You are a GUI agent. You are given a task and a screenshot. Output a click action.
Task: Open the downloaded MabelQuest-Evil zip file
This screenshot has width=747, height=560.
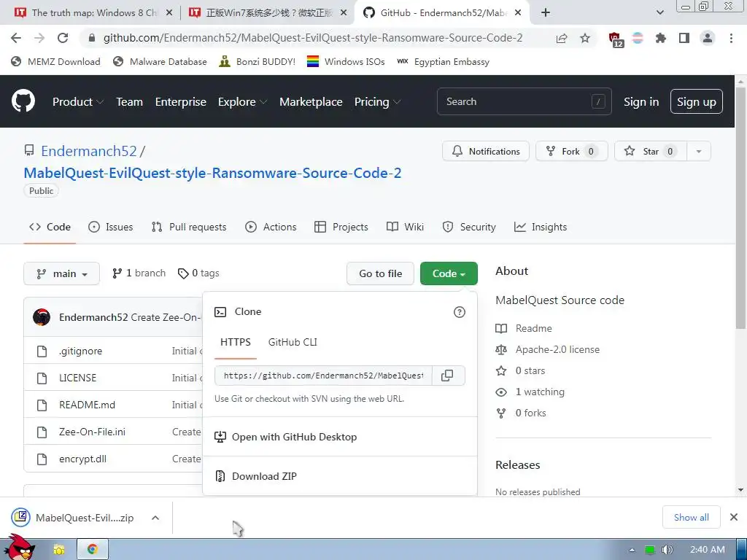[x=76, y=518]
